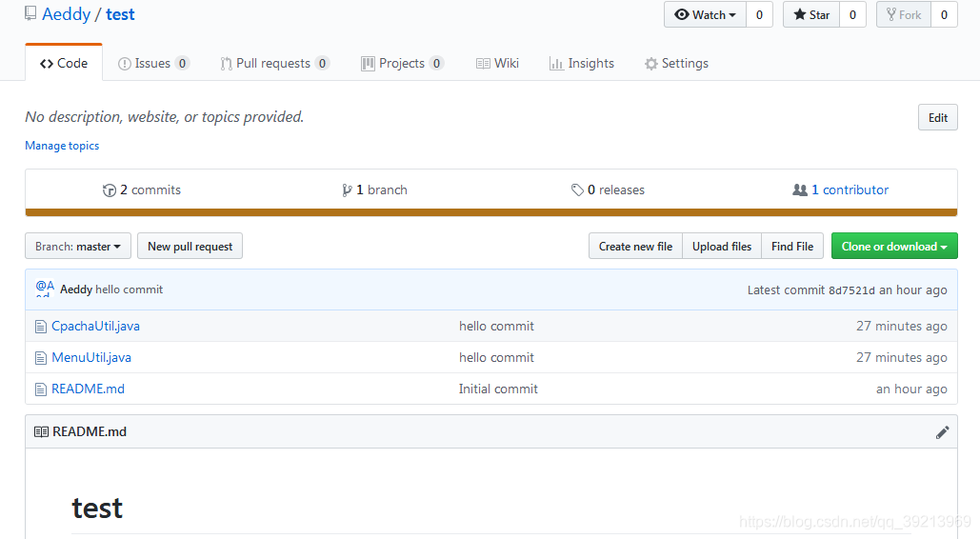Image resolution: width=980 pixels, height=539 pixels.
Task: Click the stargazers count next to Star
Action: (852, 15)
